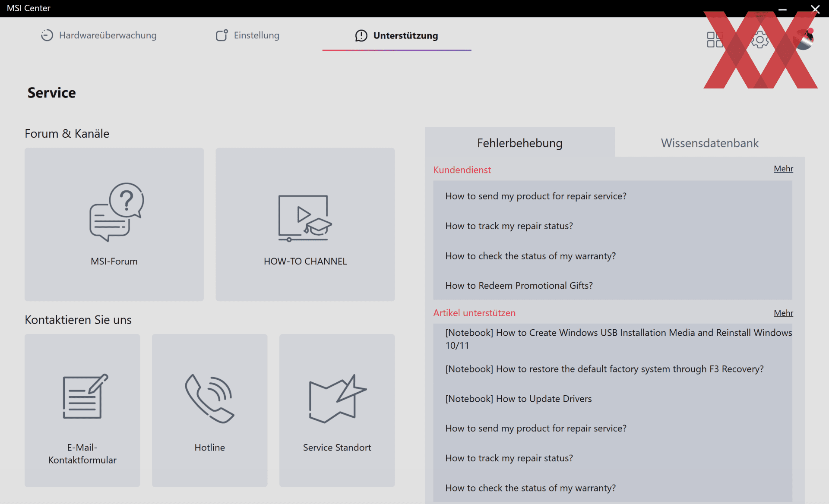Viewport: 829px width, 504px height.
Task: Open the Create Windows USB Installation Media article
Action: click(x=619, y=339)
